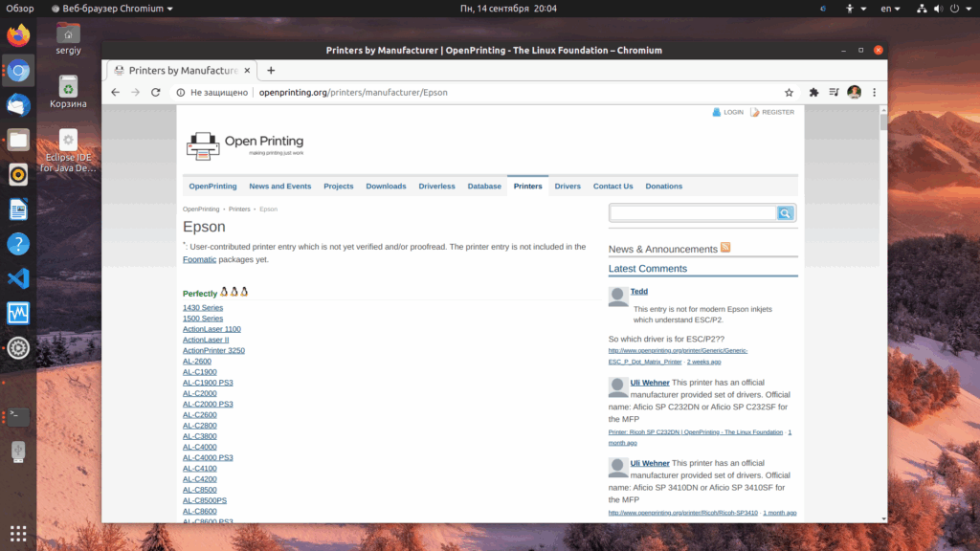The height and width of the screenshot is (551, 980).
Task: Open the Обзор activities overview
Action: click(x=20, y=8)
